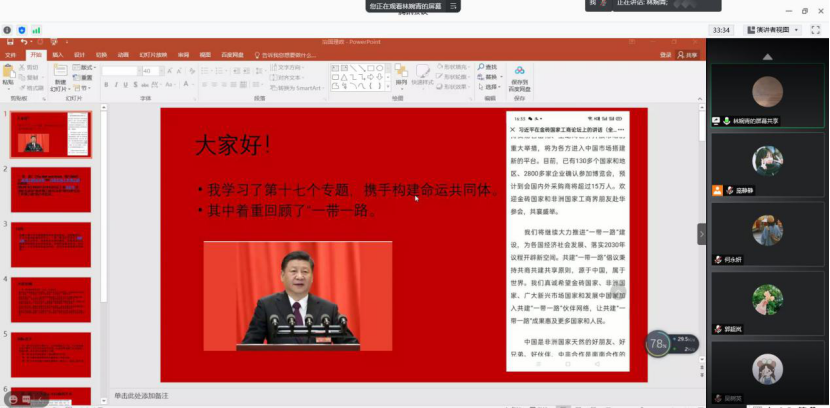Switch to the Insert (插入) ribbon tab
The image size is (830, 408).
click(57, 55)
